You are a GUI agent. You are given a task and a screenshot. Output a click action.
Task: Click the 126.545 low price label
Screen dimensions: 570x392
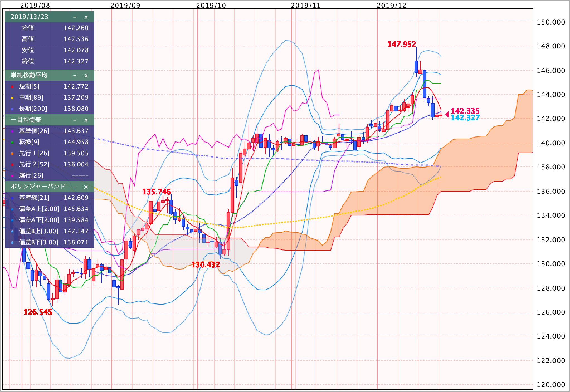coord(38,312)
